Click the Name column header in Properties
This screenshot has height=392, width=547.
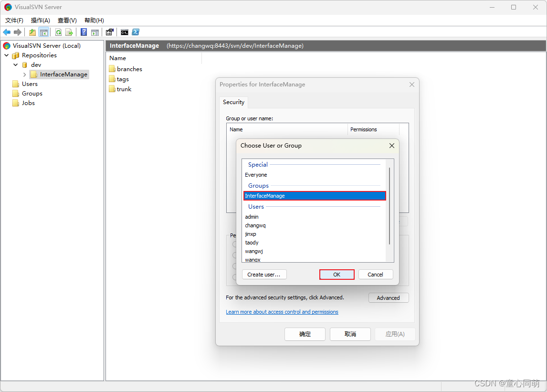click(287, 129)
